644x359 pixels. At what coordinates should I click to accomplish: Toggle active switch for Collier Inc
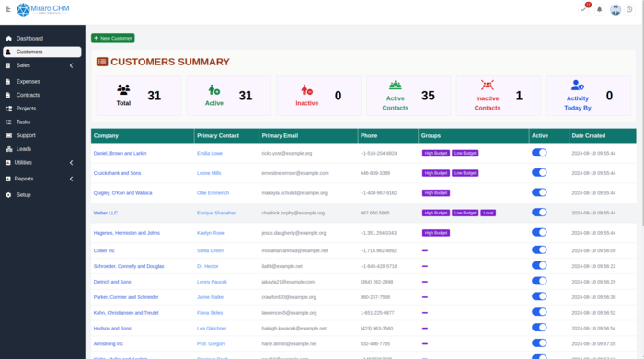pyautogui.click(x=539, y=249)
